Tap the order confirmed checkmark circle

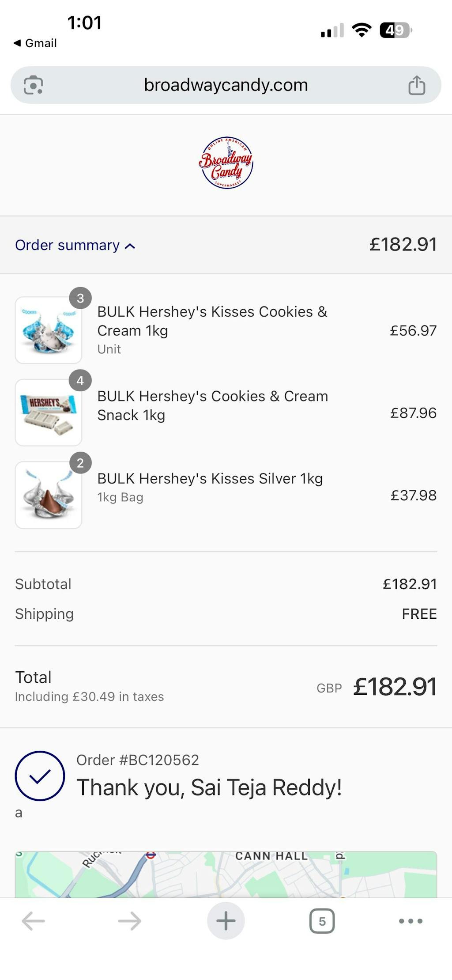coord(40,776)
